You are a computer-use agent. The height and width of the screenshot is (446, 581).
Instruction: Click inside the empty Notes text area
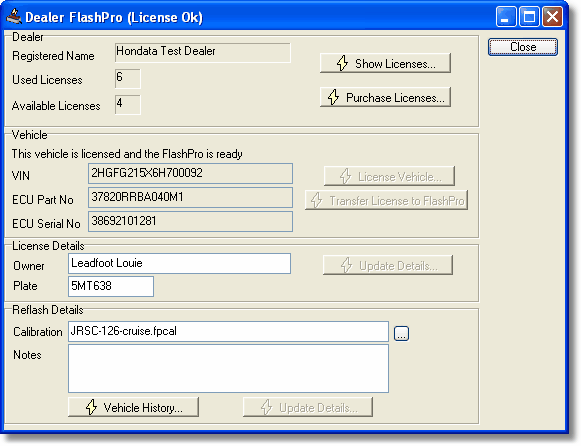point(228,369)
